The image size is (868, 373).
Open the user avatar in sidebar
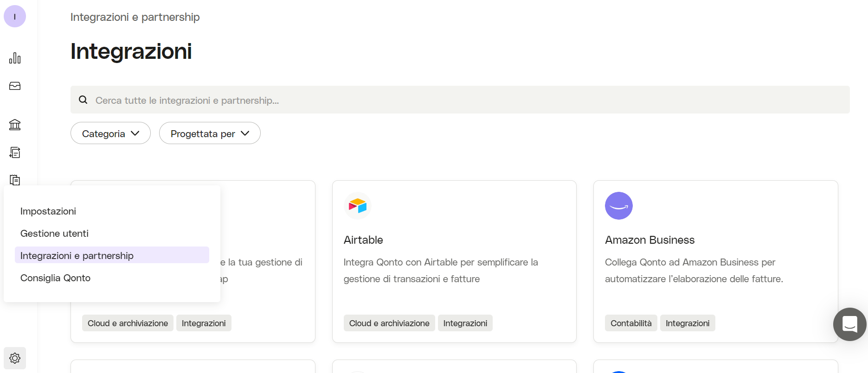click(15, 17)
